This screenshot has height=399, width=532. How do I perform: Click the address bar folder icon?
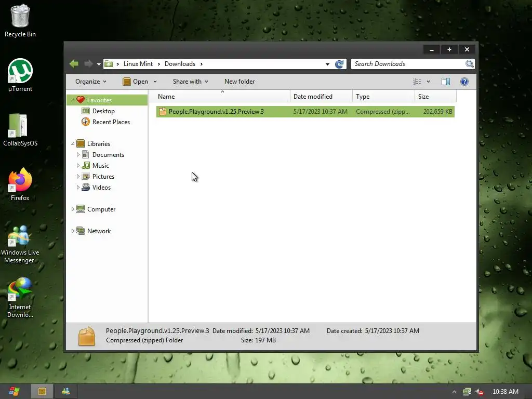pos(109,64)
